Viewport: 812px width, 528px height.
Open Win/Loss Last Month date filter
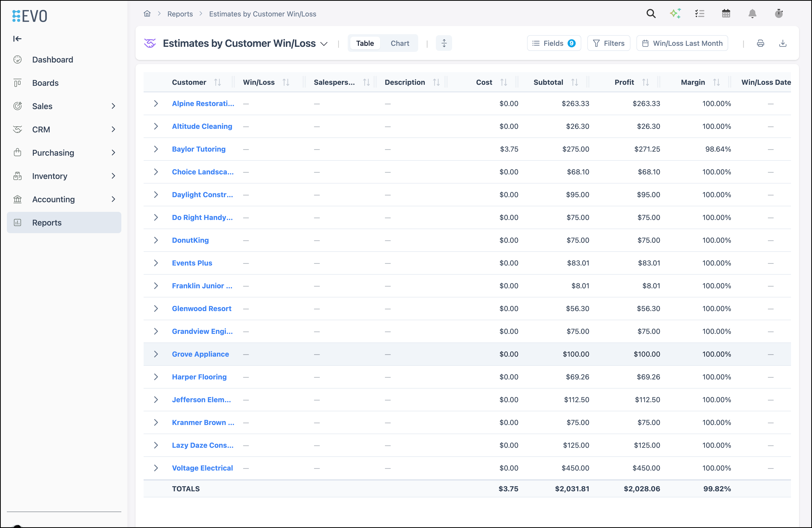click(x=682, y=43)
